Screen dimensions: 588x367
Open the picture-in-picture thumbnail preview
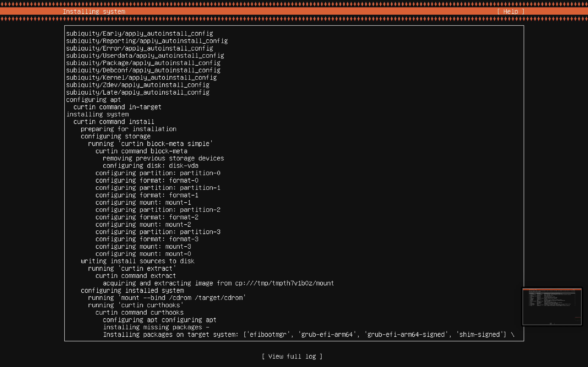(552, 306)
